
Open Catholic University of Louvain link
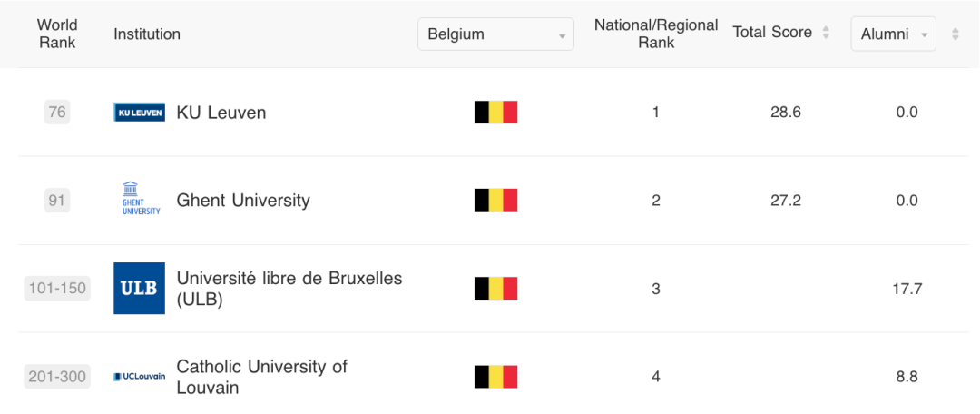(262, 377)
